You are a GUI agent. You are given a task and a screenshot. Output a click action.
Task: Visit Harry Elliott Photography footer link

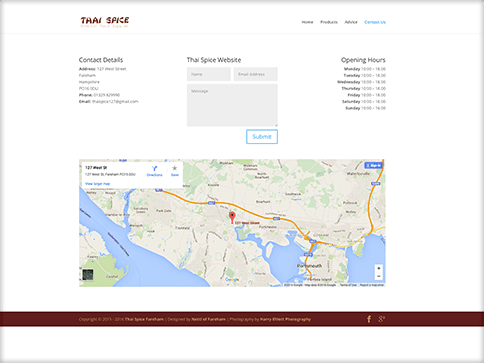[285, 319]
